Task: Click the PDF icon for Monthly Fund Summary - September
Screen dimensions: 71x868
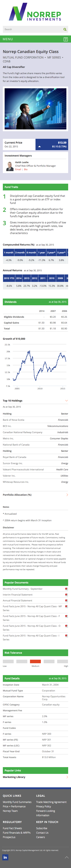Action: tap(66, 589)
